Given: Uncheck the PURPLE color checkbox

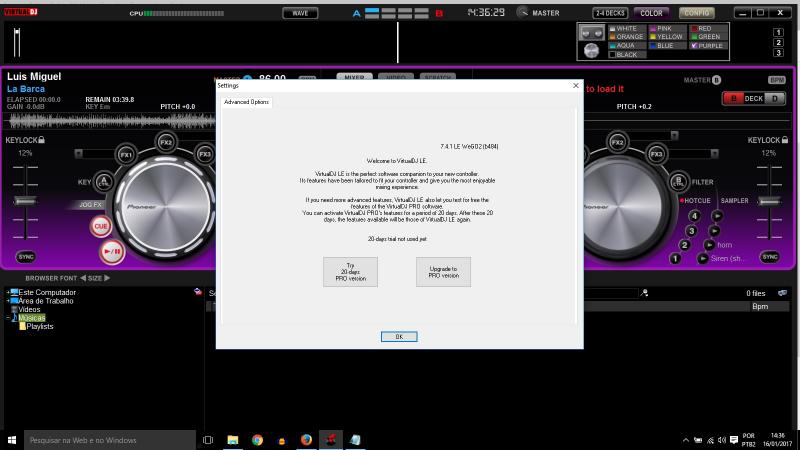Looking at the screenshot, I should [691, 46].
